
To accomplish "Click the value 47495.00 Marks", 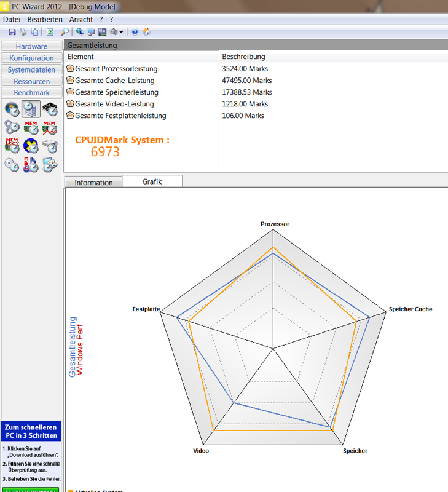I will 246,81.
